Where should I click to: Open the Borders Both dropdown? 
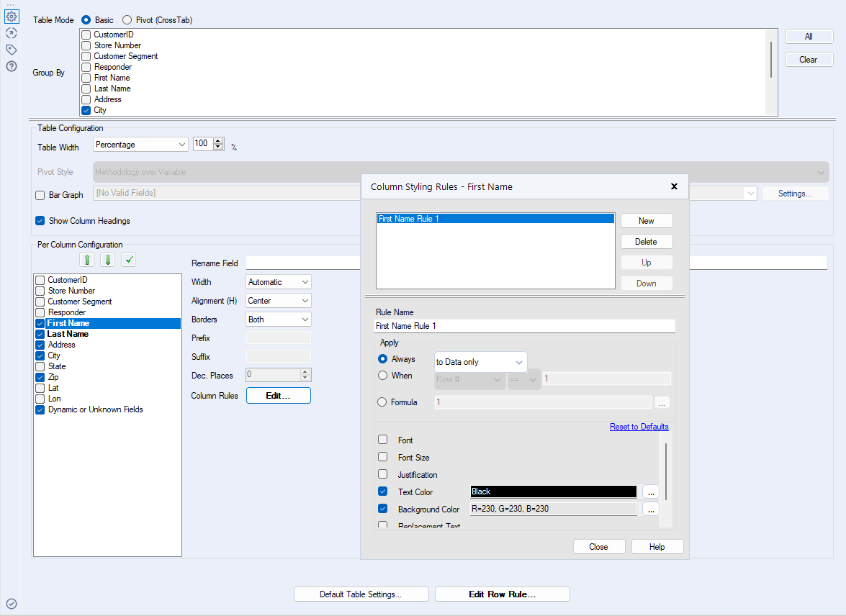pos(279,320)
